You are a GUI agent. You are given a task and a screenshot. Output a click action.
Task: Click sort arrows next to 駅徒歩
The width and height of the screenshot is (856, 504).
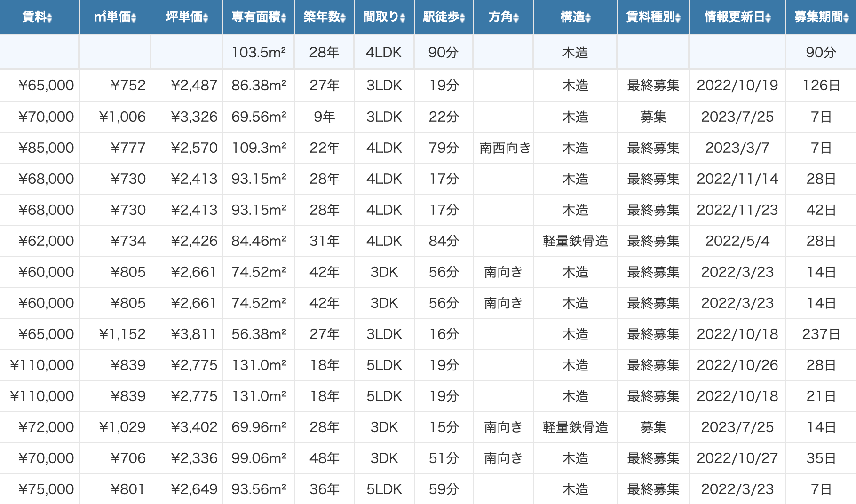(x=463, y=18)
